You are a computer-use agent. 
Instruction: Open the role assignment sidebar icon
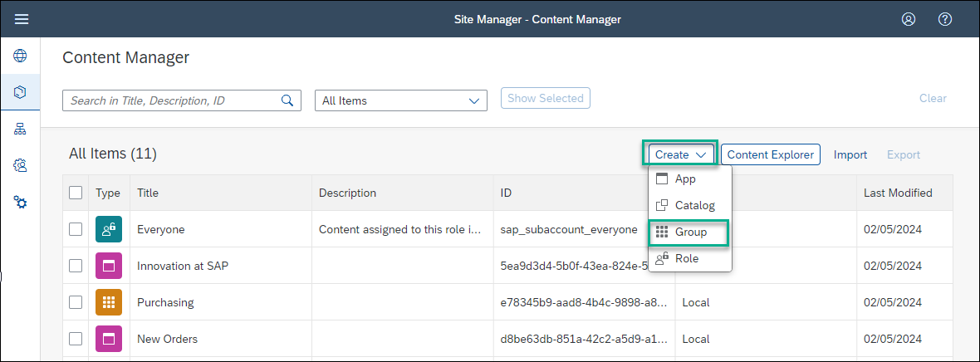click(21, 166)
